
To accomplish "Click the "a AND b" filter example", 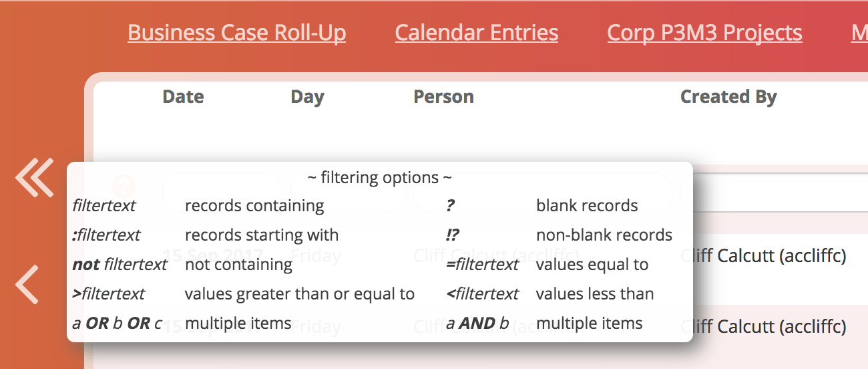I will pyautogui.click(x=477, y=324).
